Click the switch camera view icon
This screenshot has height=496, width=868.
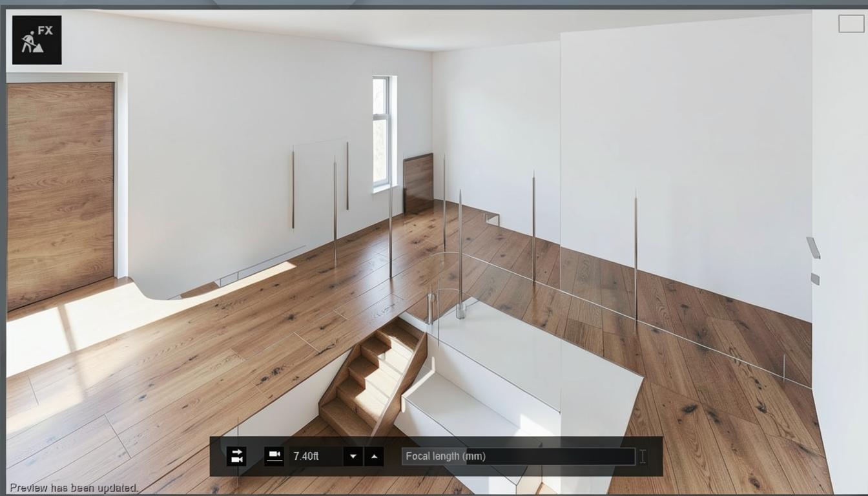(x=236, y=456)
